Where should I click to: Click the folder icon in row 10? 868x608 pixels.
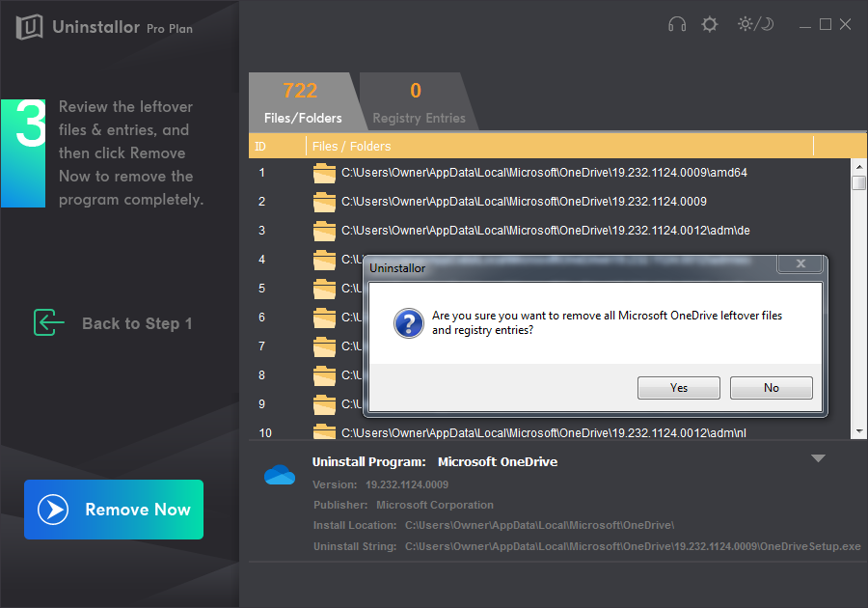tap(324, 432)
